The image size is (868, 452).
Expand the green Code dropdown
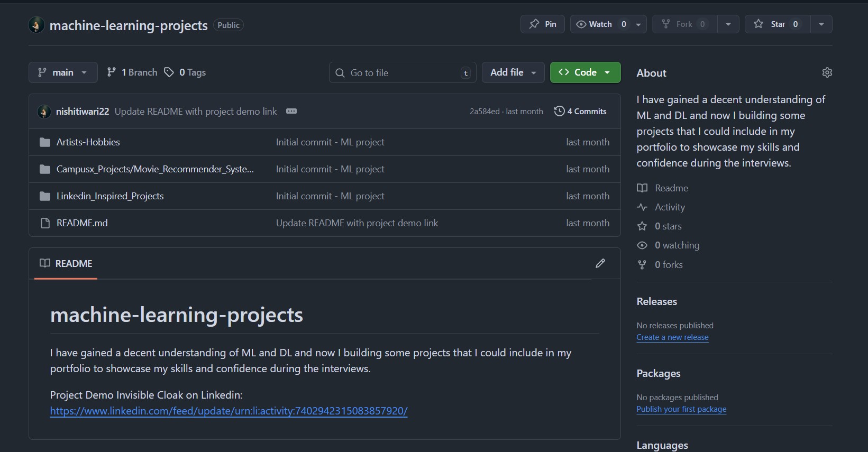(x=586, y=72)
